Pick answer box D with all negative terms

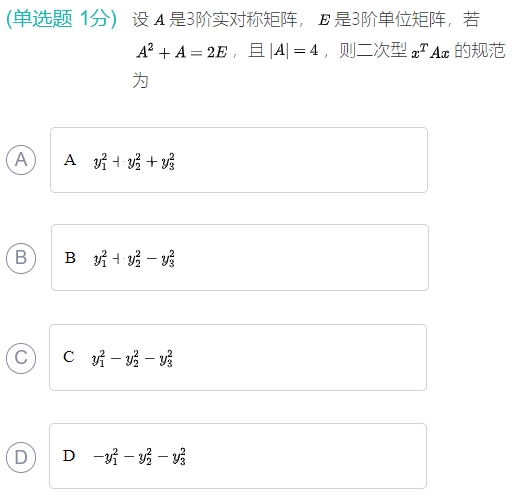click(238, 456)
